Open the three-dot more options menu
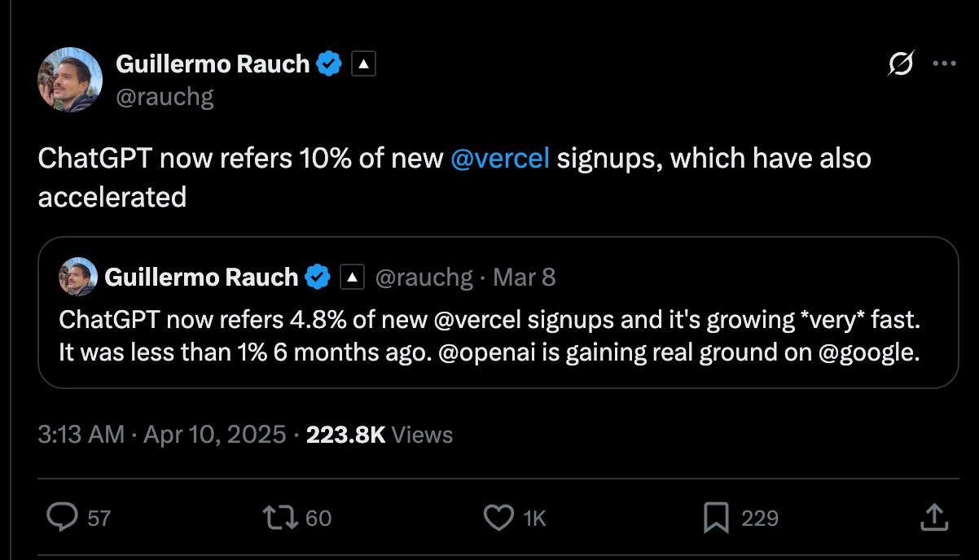The width and height of the screenshot is (979, 560). (x=943, y=64)
